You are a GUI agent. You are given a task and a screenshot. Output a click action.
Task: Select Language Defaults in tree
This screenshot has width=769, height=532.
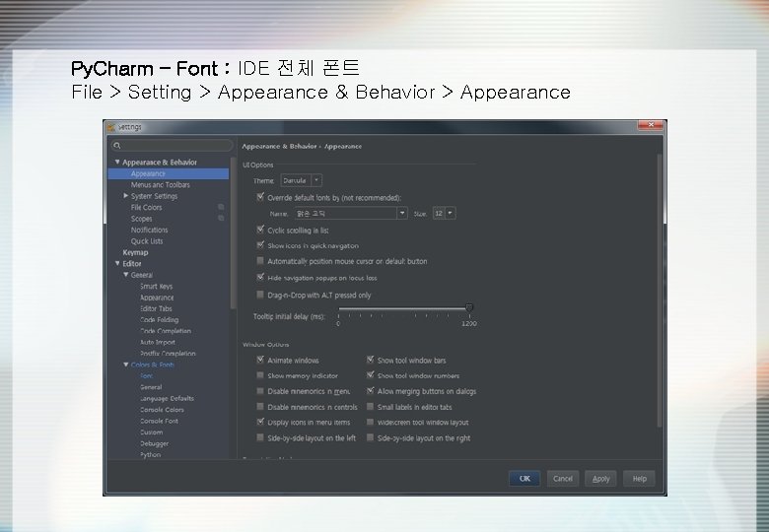[167, 398]
